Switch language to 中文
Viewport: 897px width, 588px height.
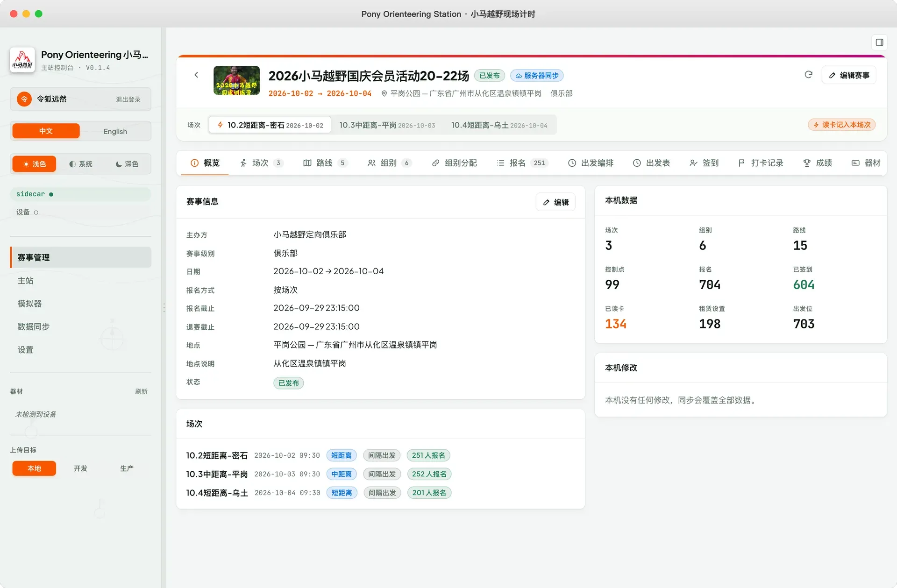pos(46,131)
